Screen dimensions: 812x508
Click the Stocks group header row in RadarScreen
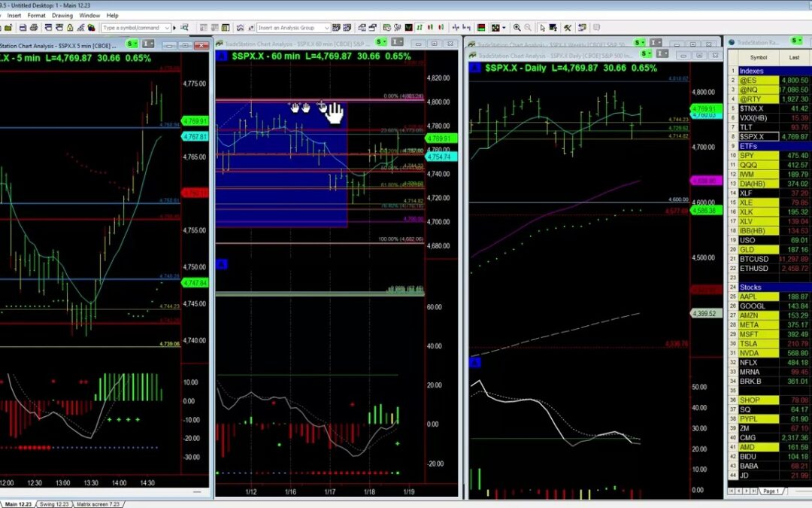[769, 287]
